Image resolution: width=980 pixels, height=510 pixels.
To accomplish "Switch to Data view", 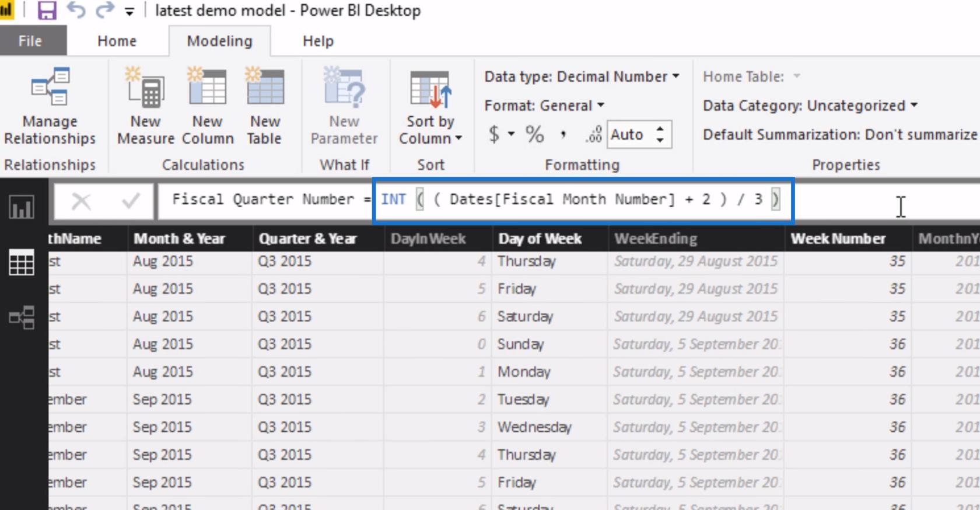I will click(x=22, y=263).
